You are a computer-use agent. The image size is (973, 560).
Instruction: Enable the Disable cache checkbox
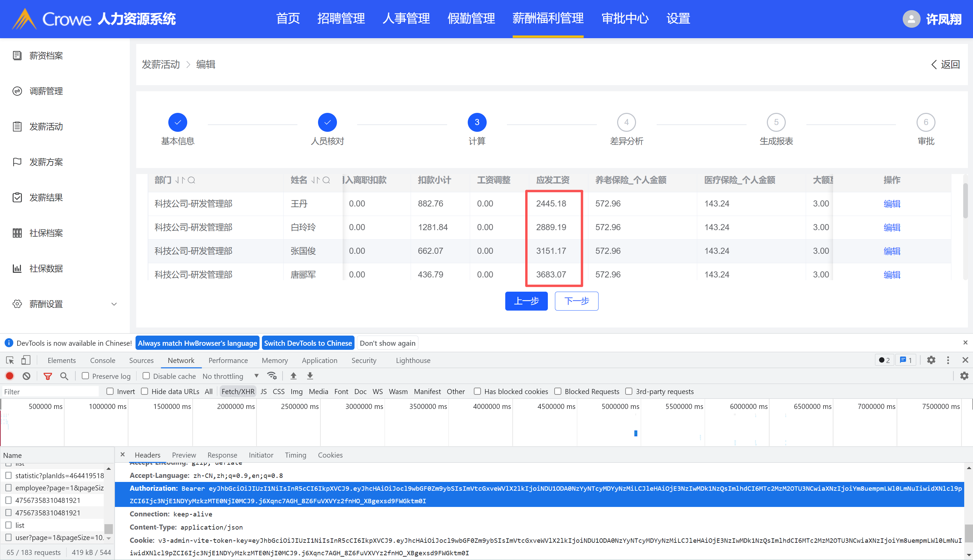click(x=146, y=376)
